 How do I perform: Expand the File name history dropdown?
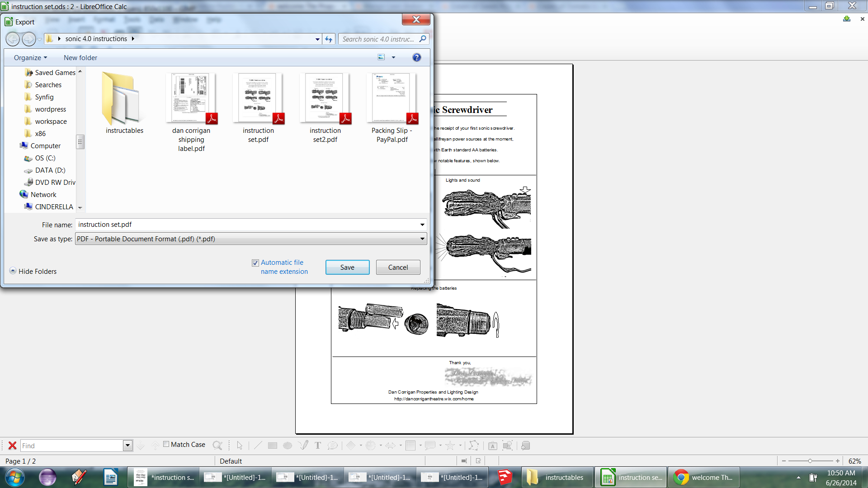point(422,225)
